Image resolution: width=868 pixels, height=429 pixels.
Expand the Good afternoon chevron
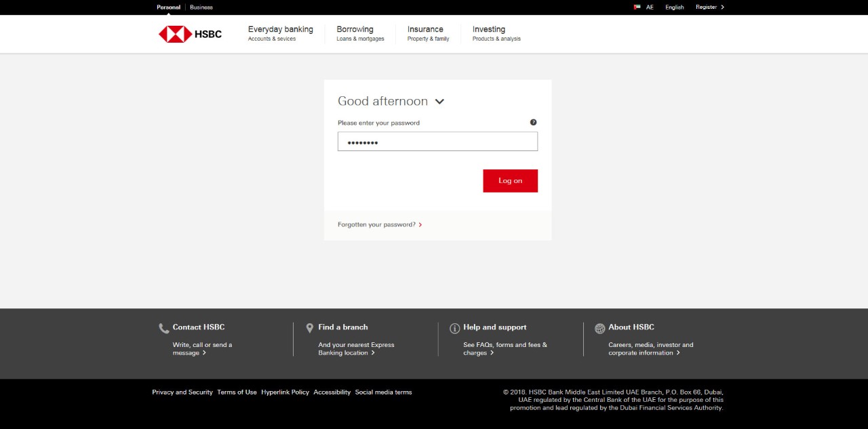coord(439,102)
